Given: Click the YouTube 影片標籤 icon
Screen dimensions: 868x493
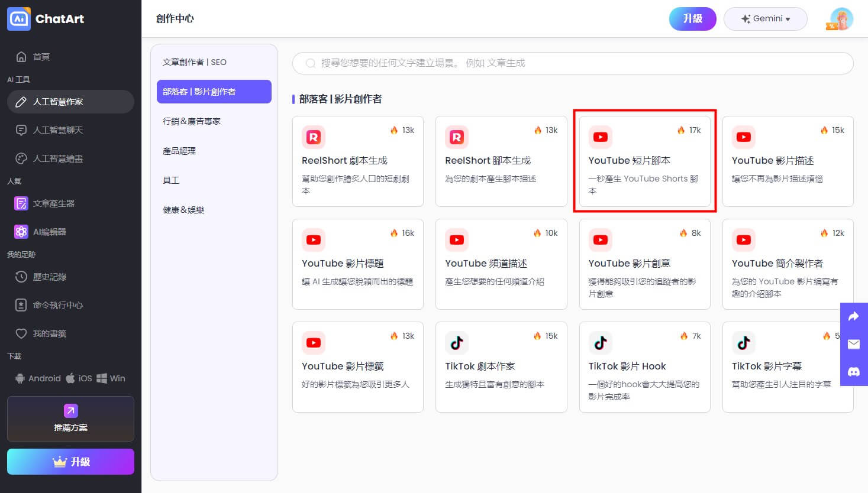Looking at the screenshot, I should [x=314, y=343].
